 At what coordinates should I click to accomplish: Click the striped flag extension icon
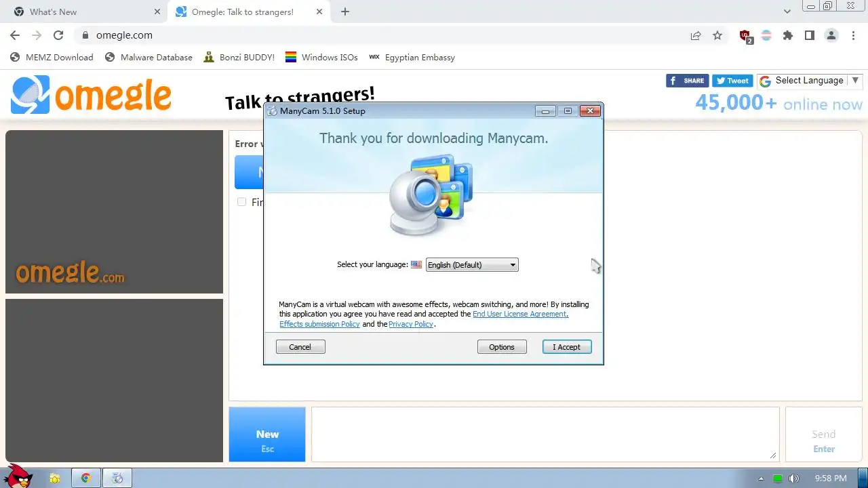[x=766, y=35]
